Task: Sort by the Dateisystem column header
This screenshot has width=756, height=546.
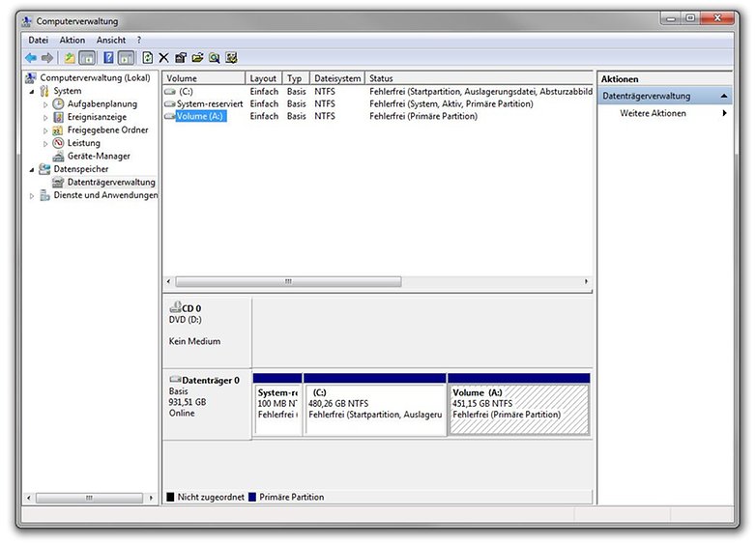Action: pyautogui.click(x=337, y=78)
